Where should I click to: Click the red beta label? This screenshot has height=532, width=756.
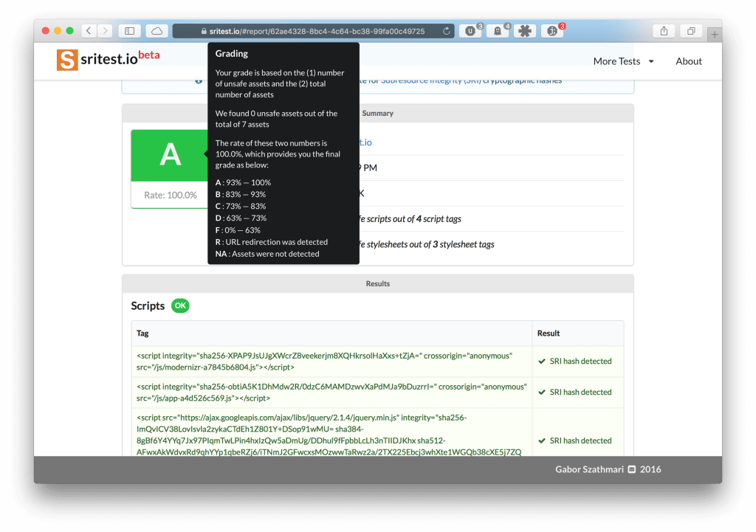click(149, 55)
